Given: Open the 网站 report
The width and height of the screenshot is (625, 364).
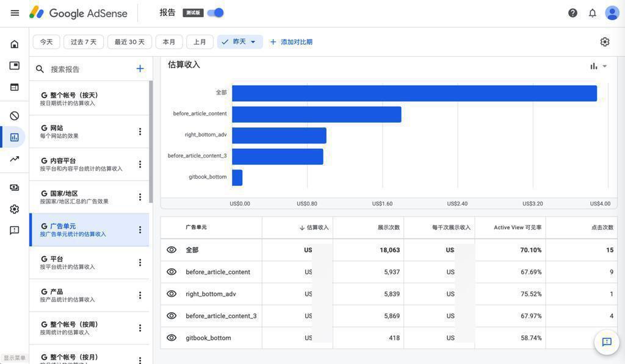Looking at the screenshot, I should [x=89, y=132].
